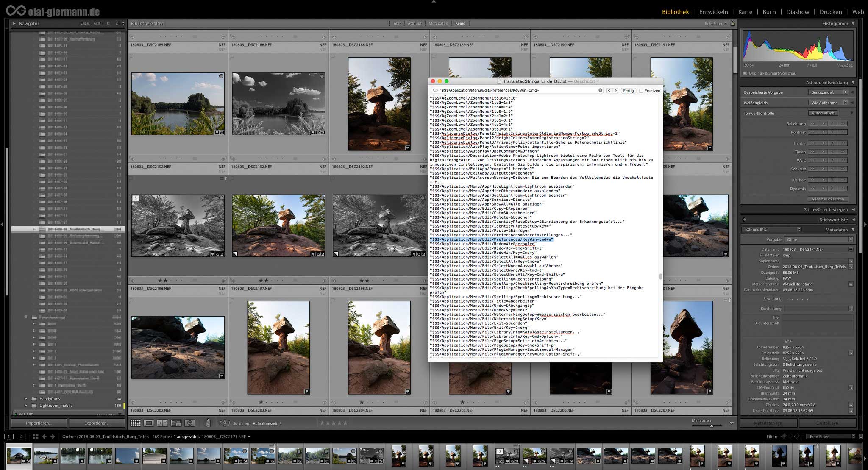The image size is (868, 470).
Task: Enable the Ersetzen checkbox
Action: tap(641, 91)
